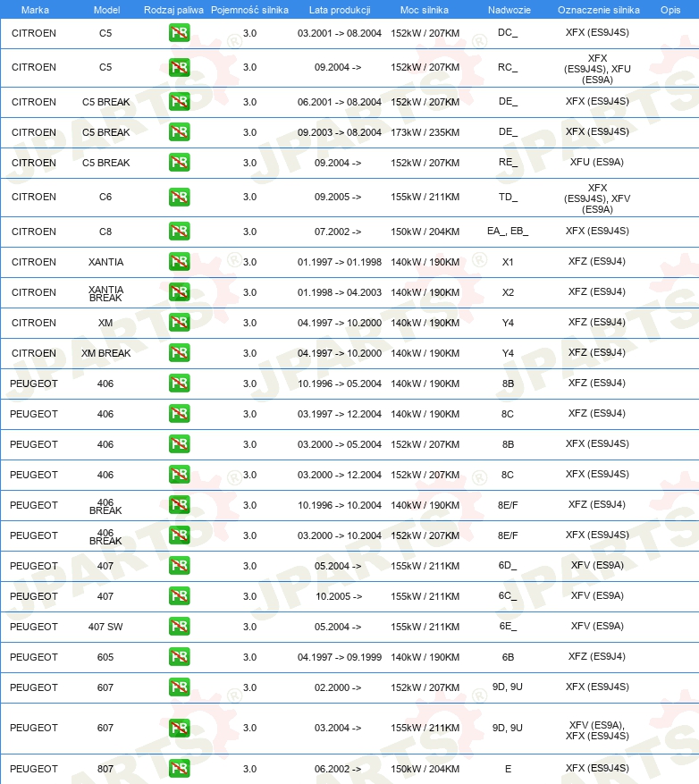Select the 10.2005 -> date cell
The height and width of the screenshot is (784, 699).
339,596
